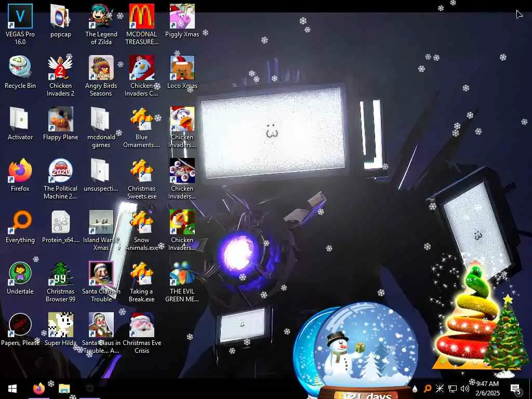The image size is (532, 399).
Task: Launch Loco Xmas
Action: [x=182, y=72]
